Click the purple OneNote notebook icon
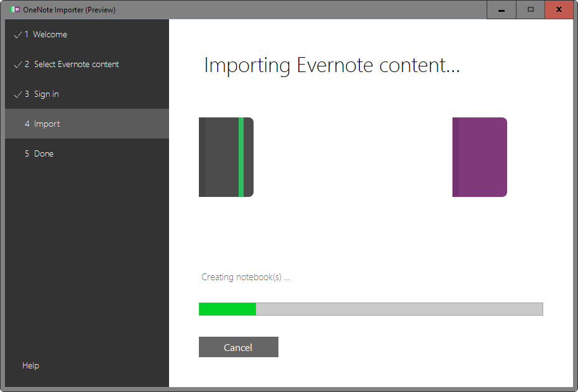The height and width of the screenshot is (392, 578). (x=480, y=157)
